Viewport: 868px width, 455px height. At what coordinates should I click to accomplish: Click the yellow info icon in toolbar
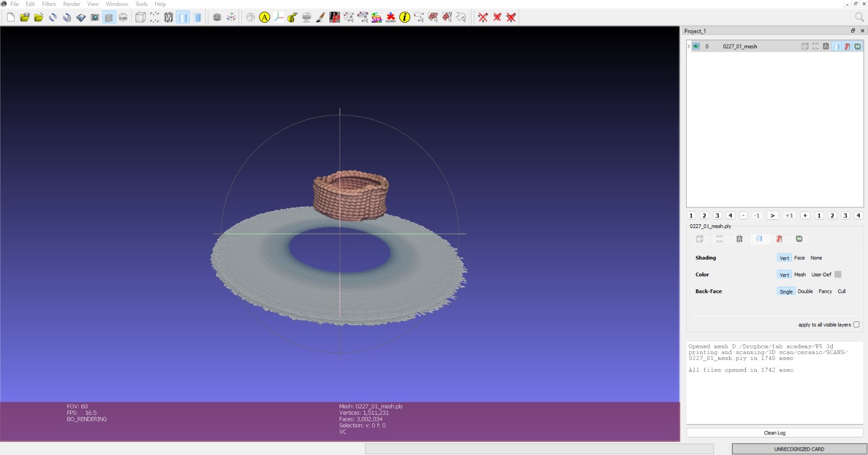click(x=405, y=17)
